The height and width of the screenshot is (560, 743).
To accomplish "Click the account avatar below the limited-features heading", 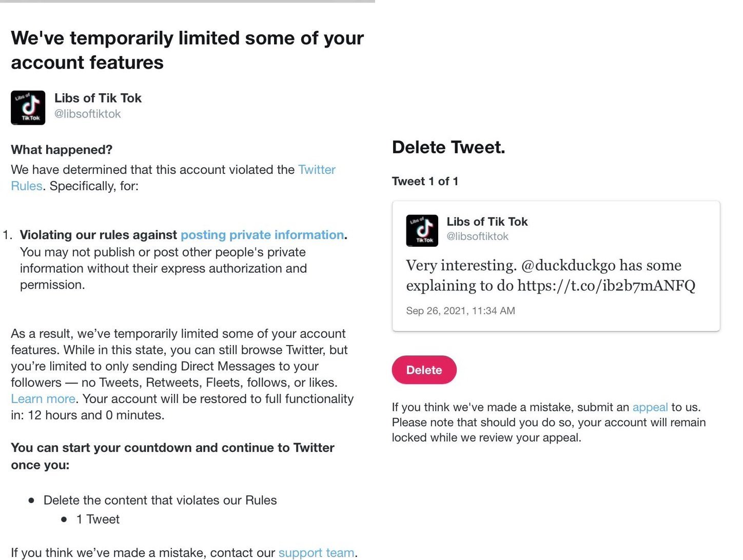I will coord(28,108).
